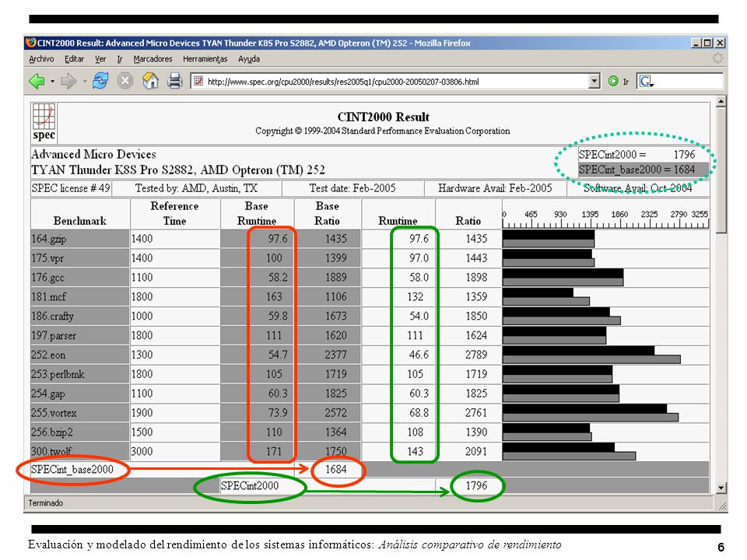Click the Base Runtime column header

coord(257,213)
